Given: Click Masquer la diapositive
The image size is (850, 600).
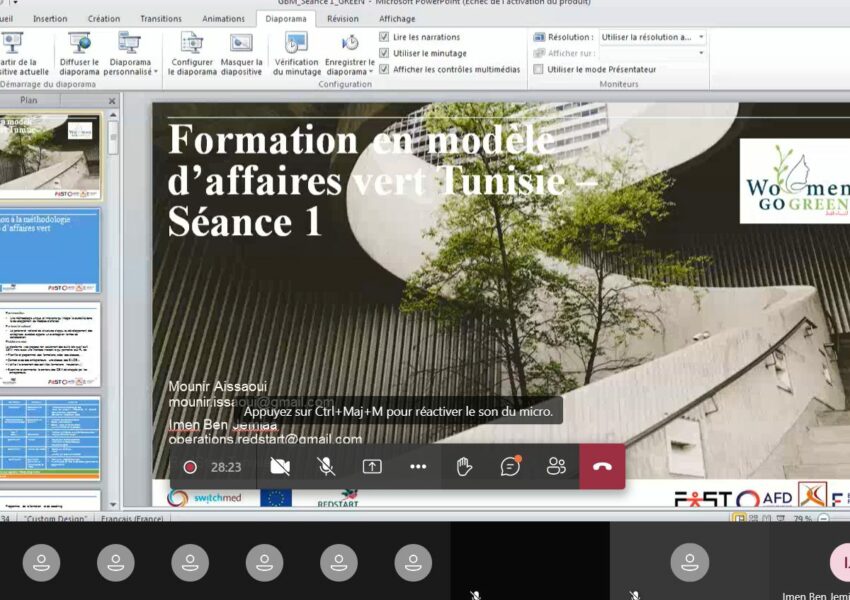Looking at the screenshot, I should coord(241,54).
